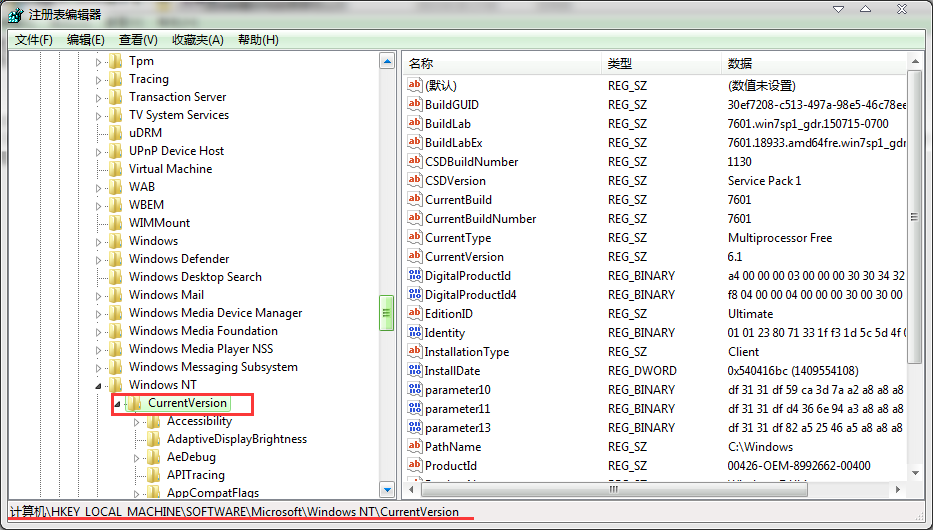This screenshot has width=933, height=530.
Task: Select the Windows Desktop Search key
Action: pyautogui.click(x=195, y=277)
